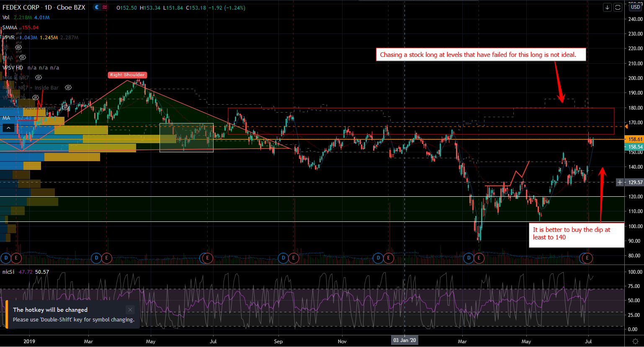Screen dimensions: 644x347
Task: Click the FEDEX CORP symbol name
Action: click(x=21, y=8)
